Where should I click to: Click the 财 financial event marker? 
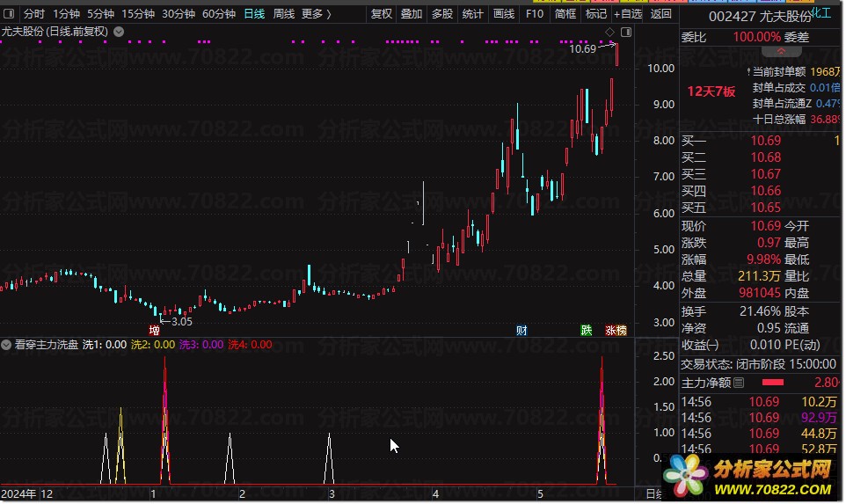[x=521, y=330]
